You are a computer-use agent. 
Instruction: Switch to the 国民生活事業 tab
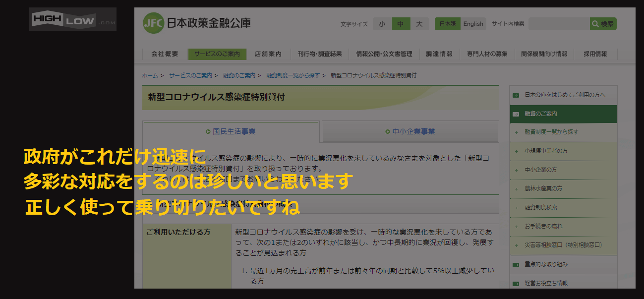(x=231, y=132)
